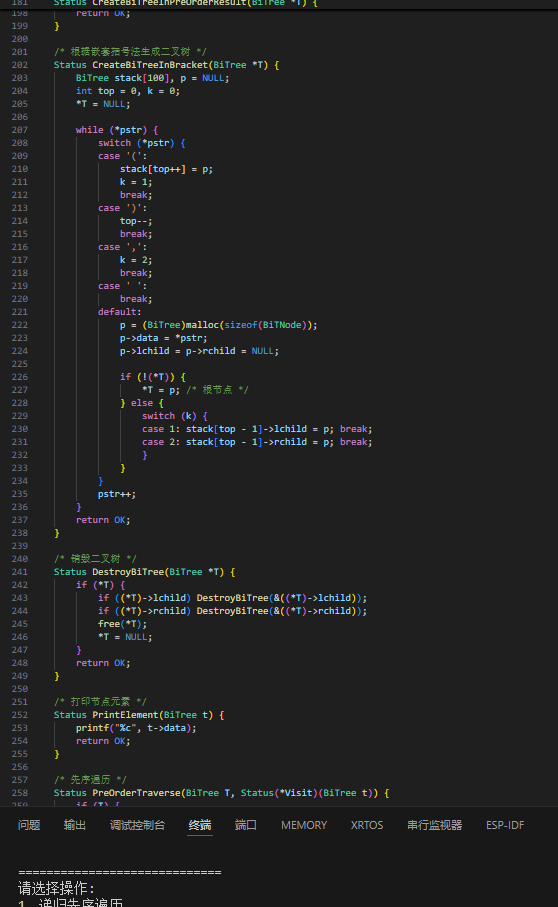Open the ESP-IDF panel tab
The width and height of the screenshot is (558, 907).
(x=505, y=825)
